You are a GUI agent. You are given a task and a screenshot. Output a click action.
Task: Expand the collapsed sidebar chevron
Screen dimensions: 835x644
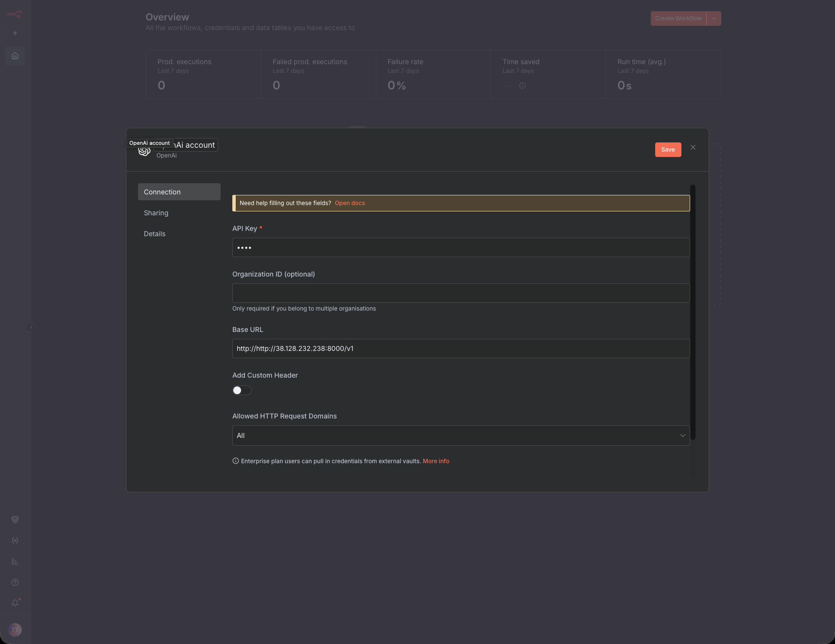pyautogui.click(x=31, y=327)
